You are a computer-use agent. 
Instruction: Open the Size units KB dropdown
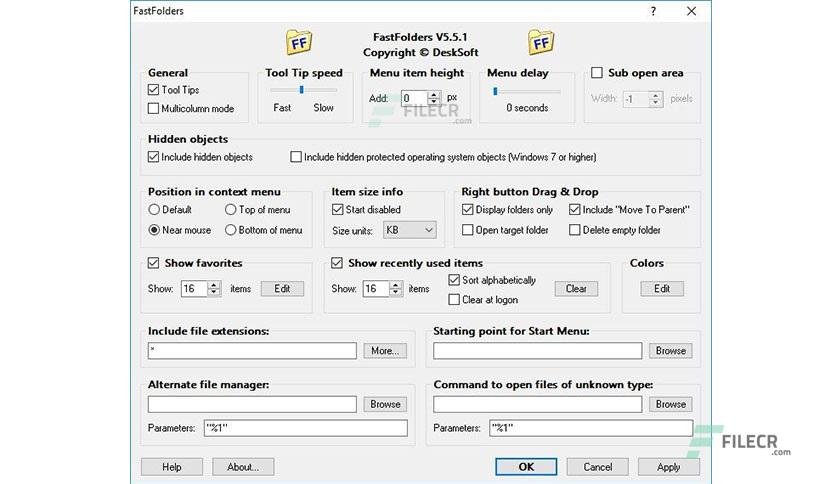point(409,230)
